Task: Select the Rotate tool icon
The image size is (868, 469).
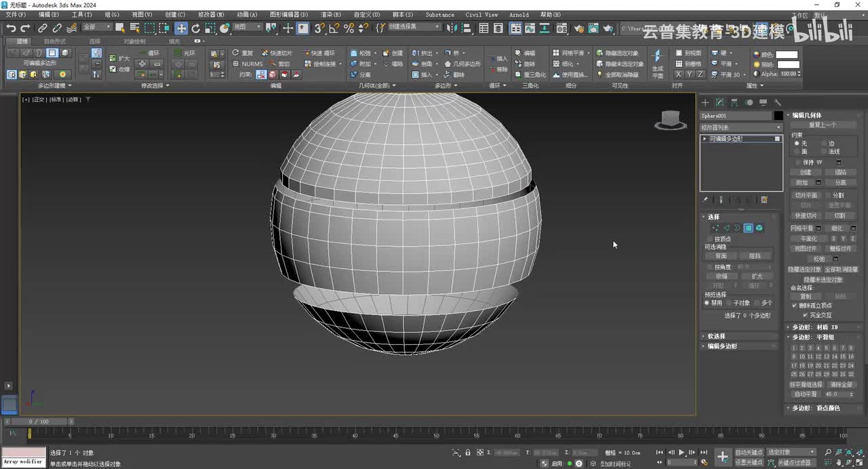Action: click(196, 28)
